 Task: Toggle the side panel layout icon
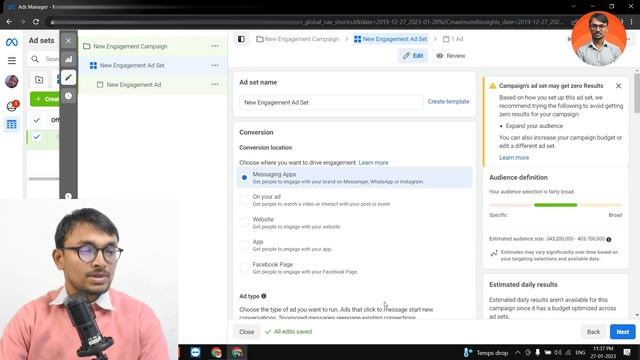(x=241, y=39)
